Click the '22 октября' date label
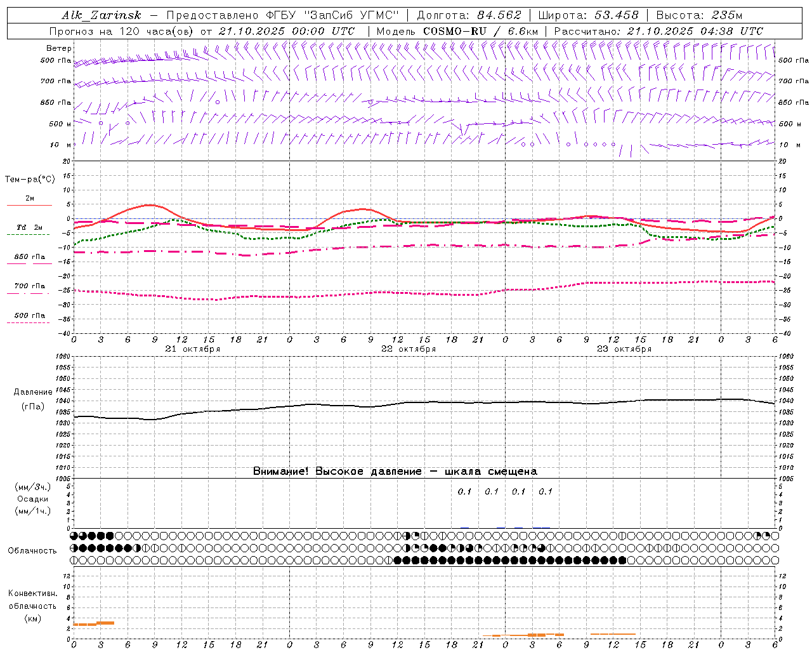The width and height of the screenshot is (812, 650). [409, 349]
